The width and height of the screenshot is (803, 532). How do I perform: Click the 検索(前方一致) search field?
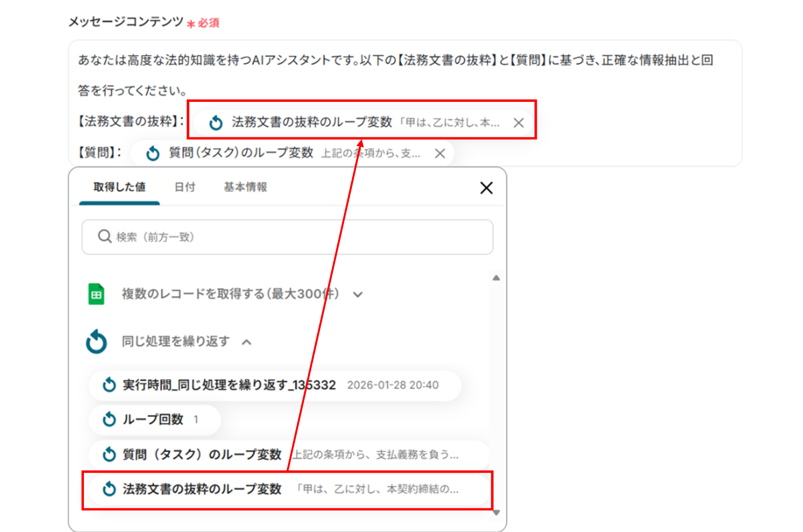click(287, 237)
